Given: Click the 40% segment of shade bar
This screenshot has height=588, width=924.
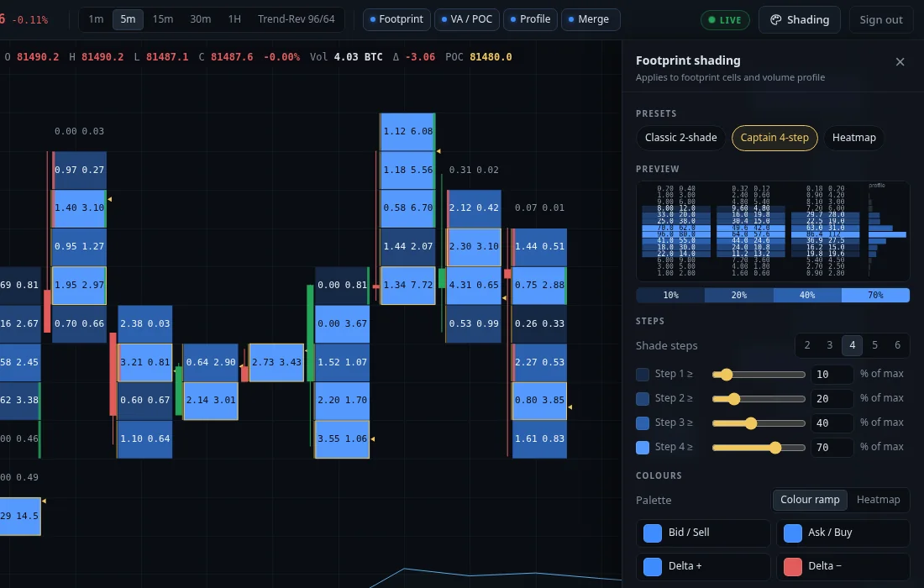Looking at the screenshot, I should pos(807,295).
